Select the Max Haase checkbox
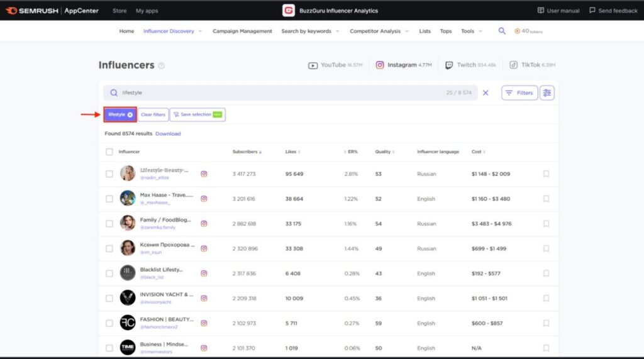 (109, 199)
